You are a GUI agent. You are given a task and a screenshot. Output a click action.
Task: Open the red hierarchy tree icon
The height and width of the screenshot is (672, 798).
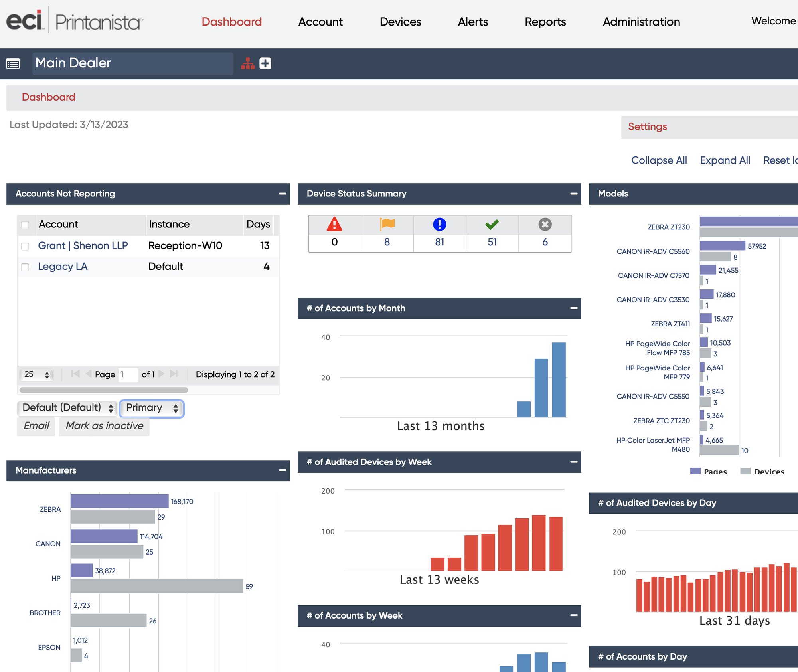coord(248,64)
